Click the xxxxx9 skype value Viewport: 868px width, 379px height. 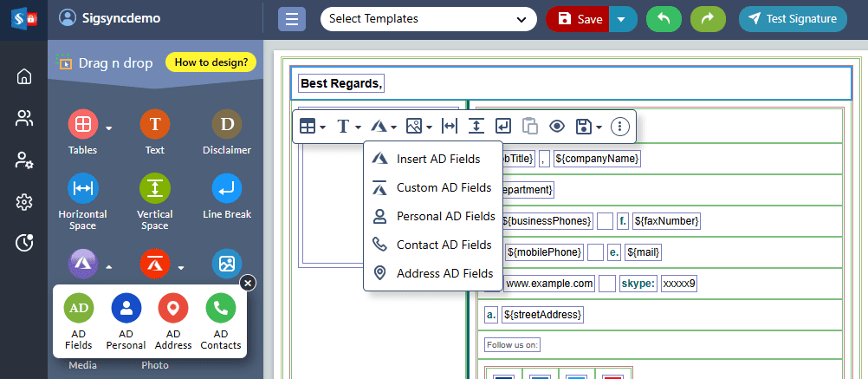(680, 284)
